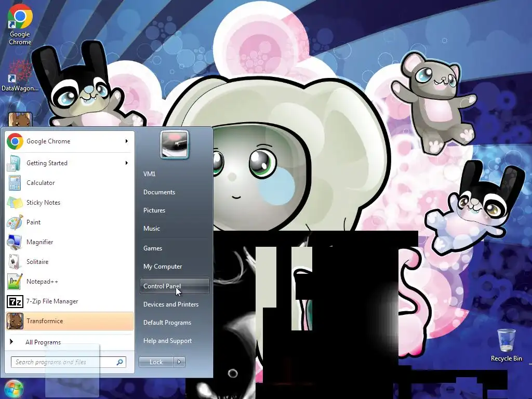Open Default Programs
This screenshot has height=399, width=532.
[x=167, y=323]
